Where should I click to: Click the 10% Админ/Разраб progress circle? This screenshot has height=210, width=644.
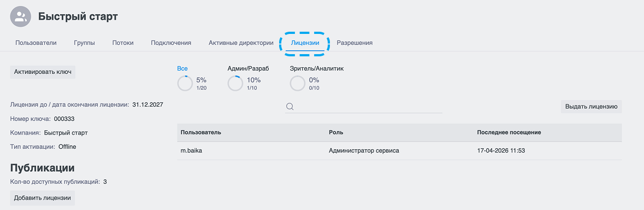235,84
